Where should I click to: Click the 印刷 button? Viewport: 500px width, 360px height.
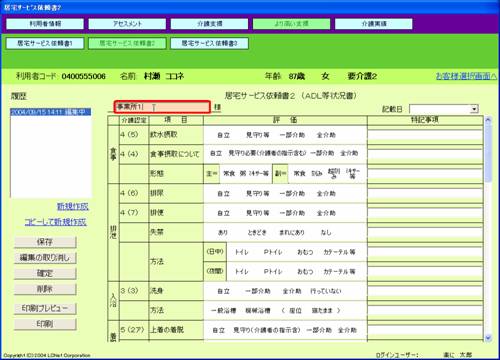tap(45, 324)
